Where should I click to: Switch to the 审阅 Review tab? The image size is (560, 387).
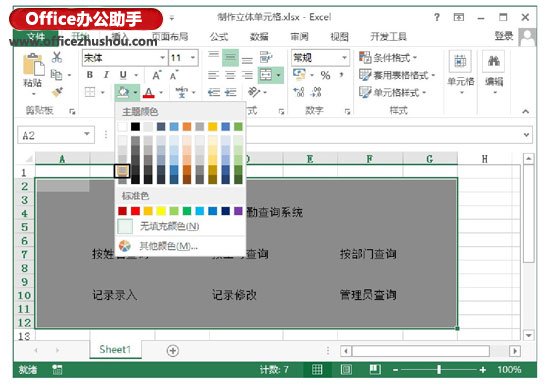(x=299, y=36)
